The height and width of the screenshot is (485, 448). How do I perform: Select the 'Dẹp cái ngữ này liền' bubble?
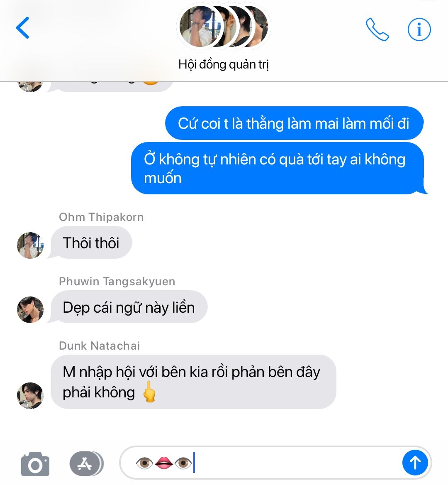[129, 307]
